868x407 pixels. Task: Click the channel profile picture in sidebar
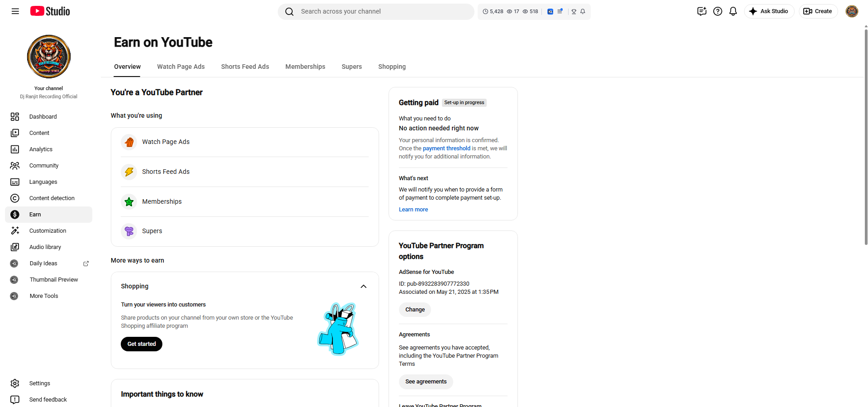(x=49, y=57)
